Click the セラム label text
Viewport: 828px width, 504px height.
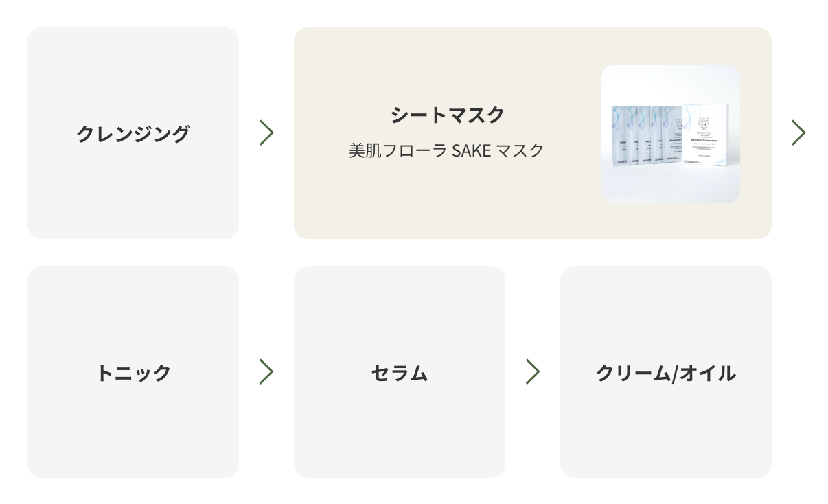tap(400, 373)
